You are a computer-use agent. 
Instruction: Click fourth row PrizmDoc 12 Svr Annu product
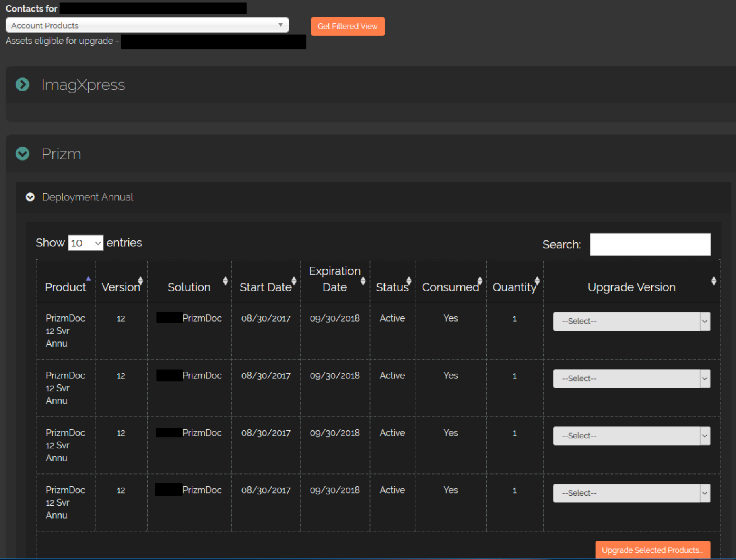click(x=65, y=502)
